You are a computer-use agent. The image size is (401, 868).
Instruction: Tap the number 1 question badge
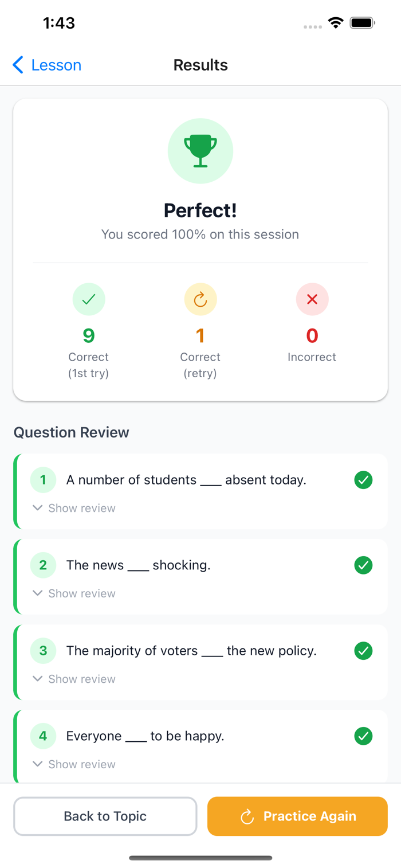tap(43, 480)
